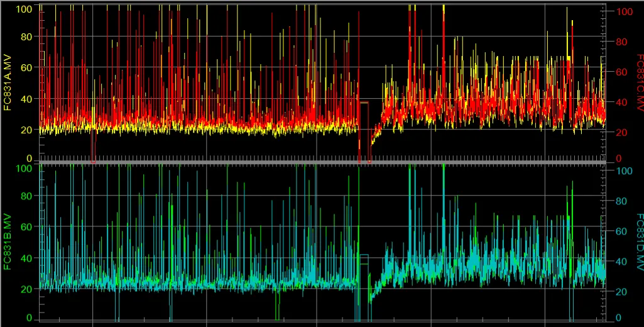This screenshot has width=644, height=327.
Task: Click the 100 tick on the red FC831C.MV axis
Action: click(x=624, y=11)
